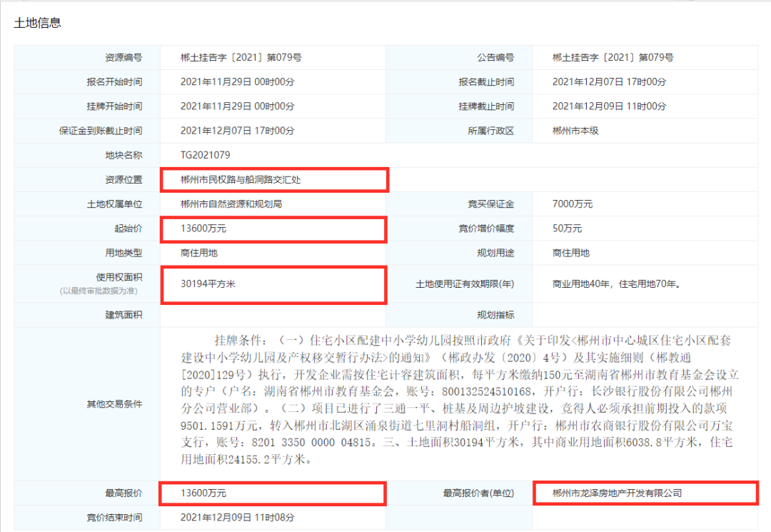Select the registration start value 2021年11月29日 00时00分
The width and height of the screenshot is (771, 532).
[238, 82]
